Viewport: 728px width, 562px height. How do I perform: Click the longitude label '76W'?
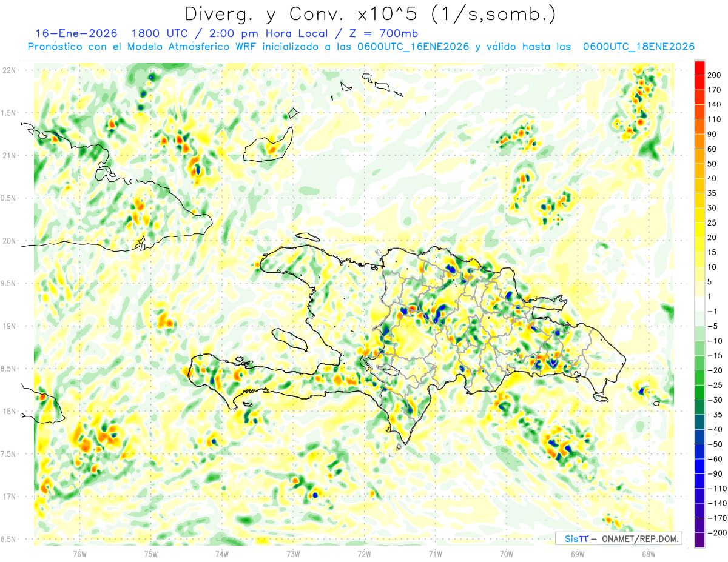coord(79,554)
